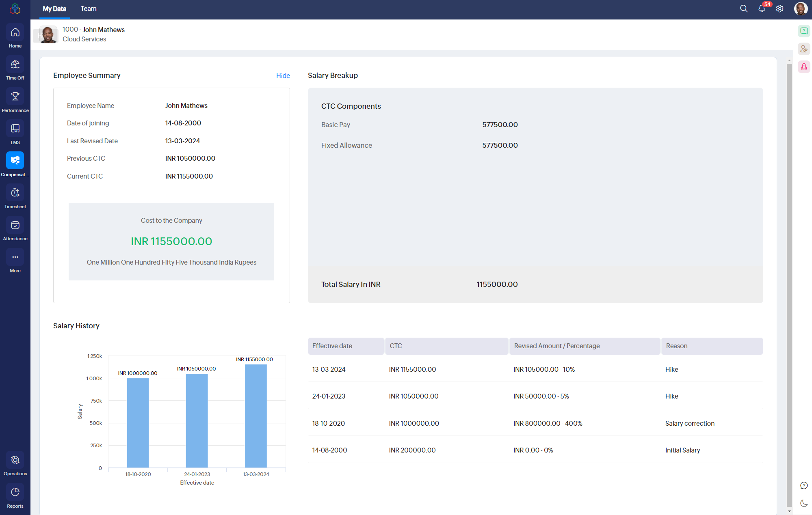This screenshot has width=812, height=515.
Task: Click the 13-03-2024 salary bar
Action: click(256, 416)
